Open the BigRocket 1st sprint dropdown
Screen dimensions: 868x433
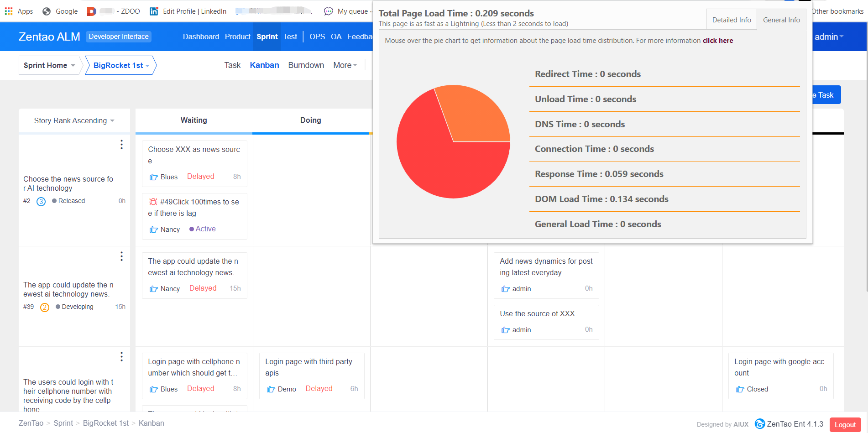121,65
